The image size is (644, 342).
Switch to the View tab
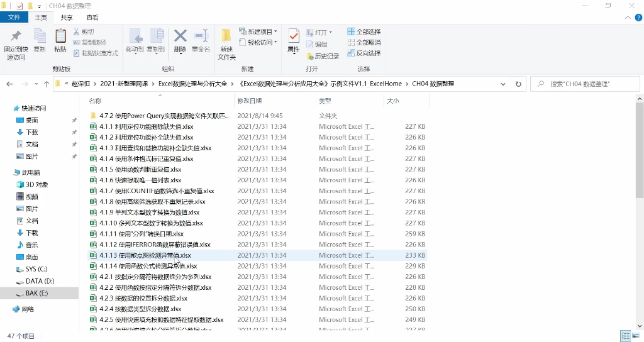(x=92, y=17)
